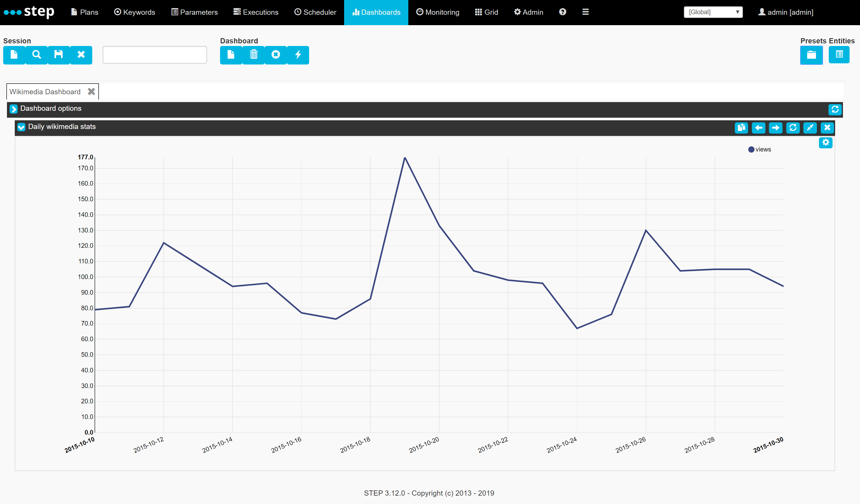Refresh all via Dashboard options refresh icon

835,110
